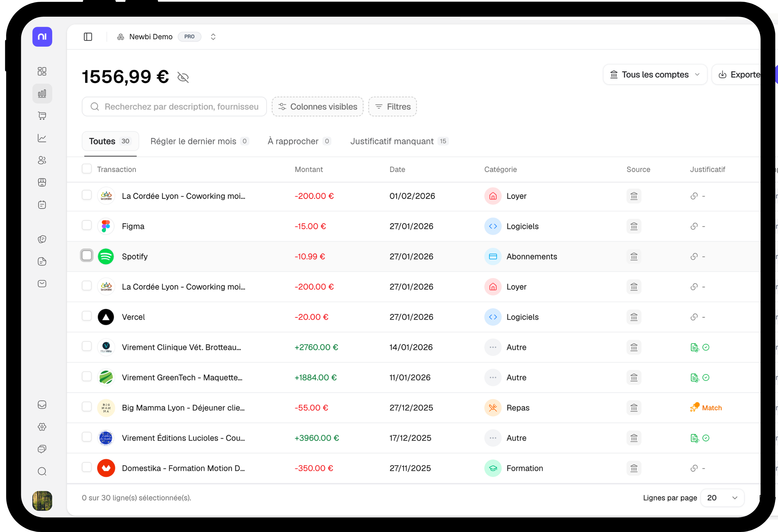
Task: Select all transactions header checkbox
Action: point(87,169)
